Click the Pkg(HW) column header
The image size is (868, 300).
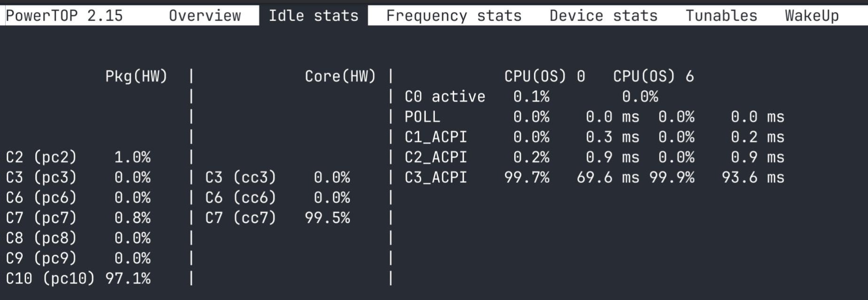pyautogui.click(x=136, y=76)
